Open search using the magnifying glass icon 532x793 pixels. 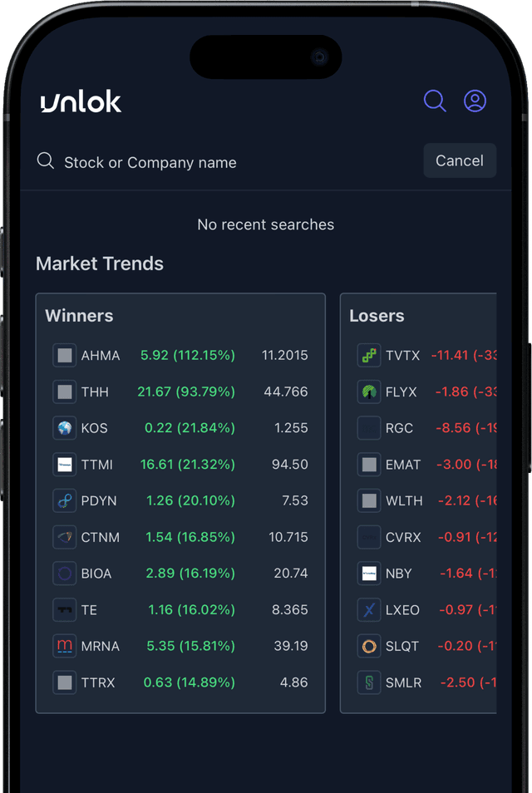(x=434, y=101)
